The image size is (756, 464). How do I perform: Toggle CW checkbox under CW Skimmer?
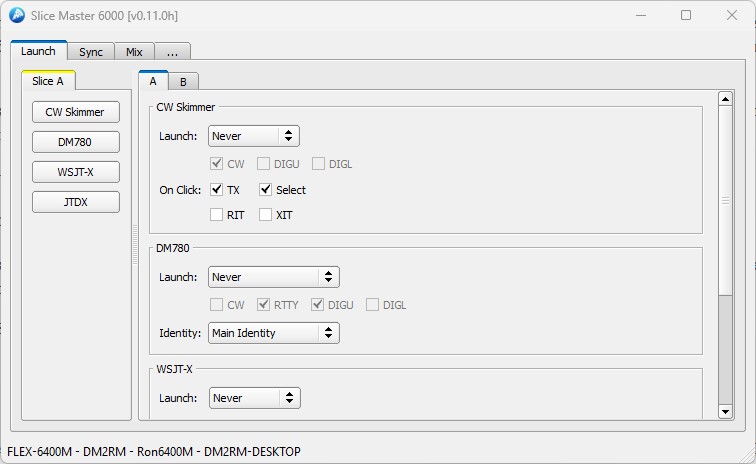(216, 164)
